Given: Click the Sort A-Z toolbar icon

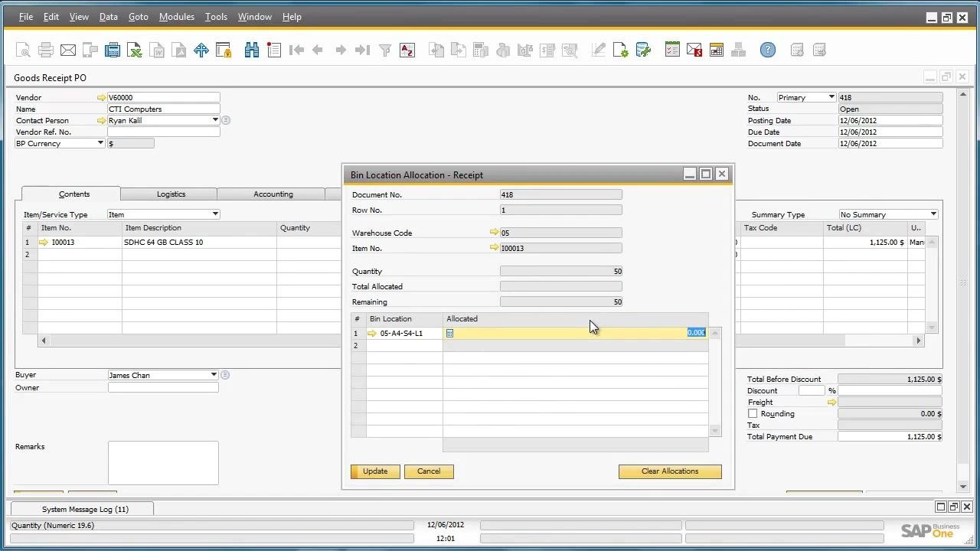Looking at the screenshot, I should [407, 51].
